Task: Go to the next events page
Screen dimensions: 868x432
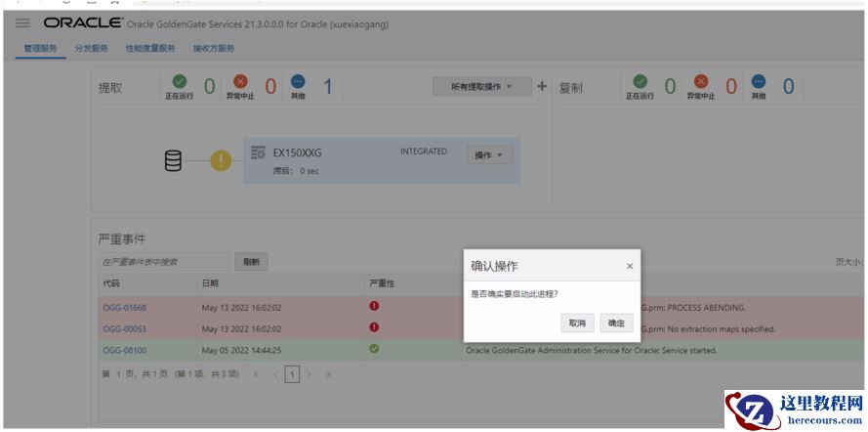Action: tap(310, 375)
